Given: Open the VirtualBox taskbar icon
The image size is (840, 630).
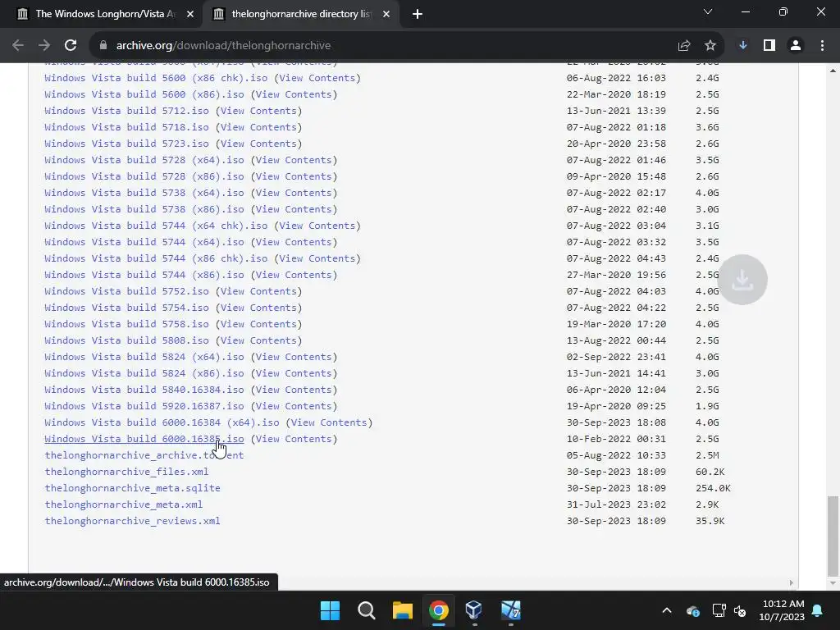Looking at the screenshot, I should (474, 610).
